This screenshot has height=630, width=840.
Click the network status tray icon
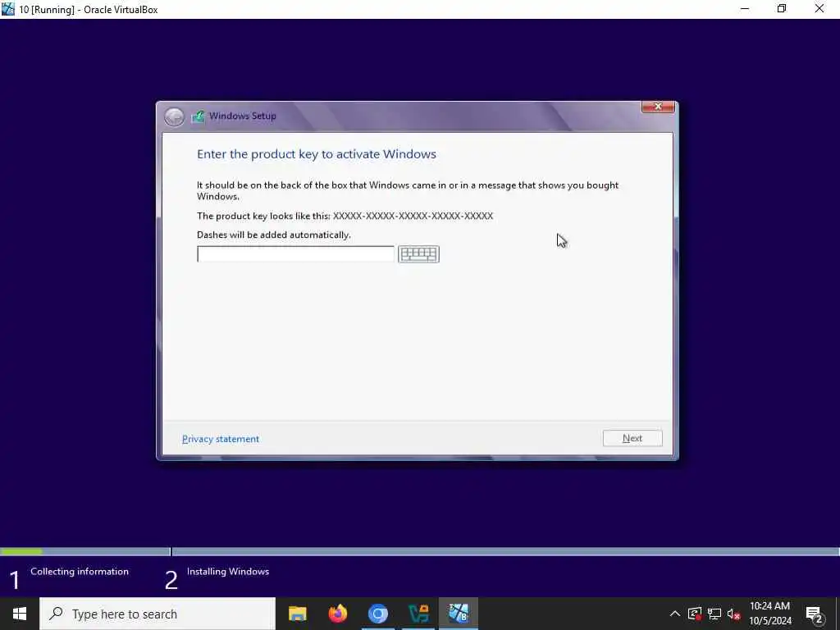point(714,614)
